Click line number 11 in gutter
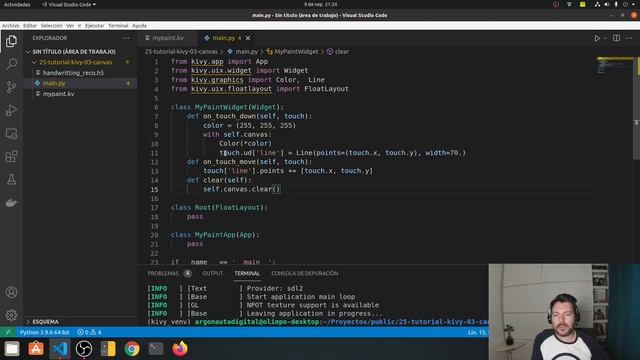 (154, 153)
